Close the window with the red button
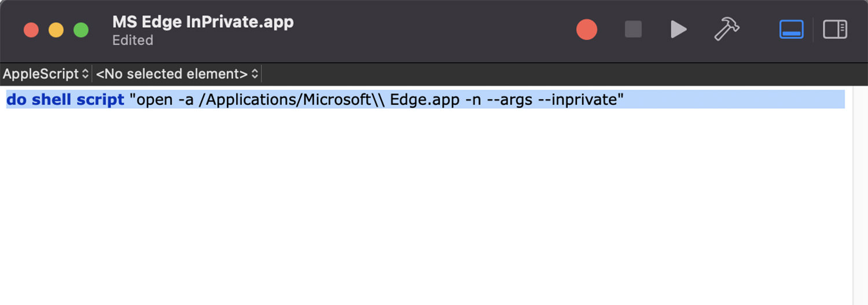Viewport: 868px width, 305px height. point(31,30)
